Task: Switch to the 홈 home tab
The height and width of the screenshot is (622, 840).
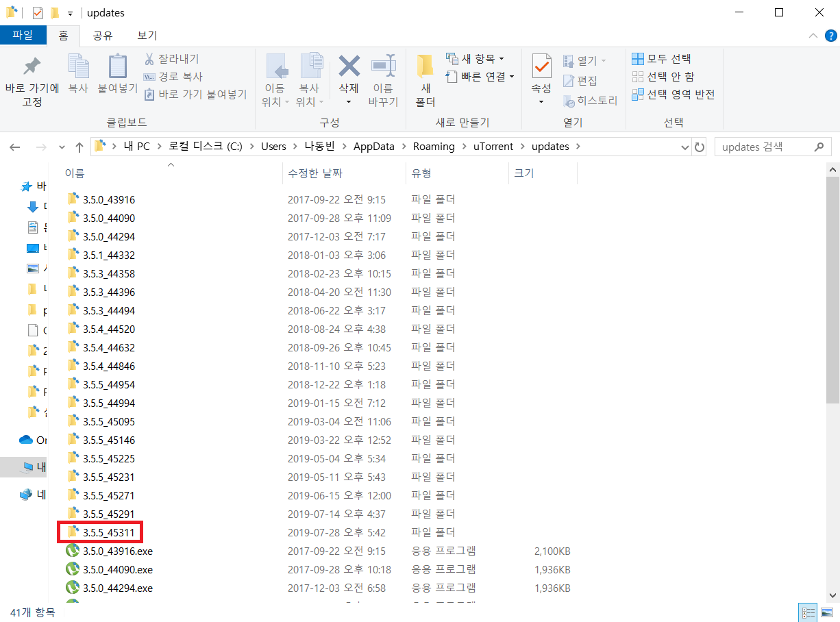Action: [63, 36]
